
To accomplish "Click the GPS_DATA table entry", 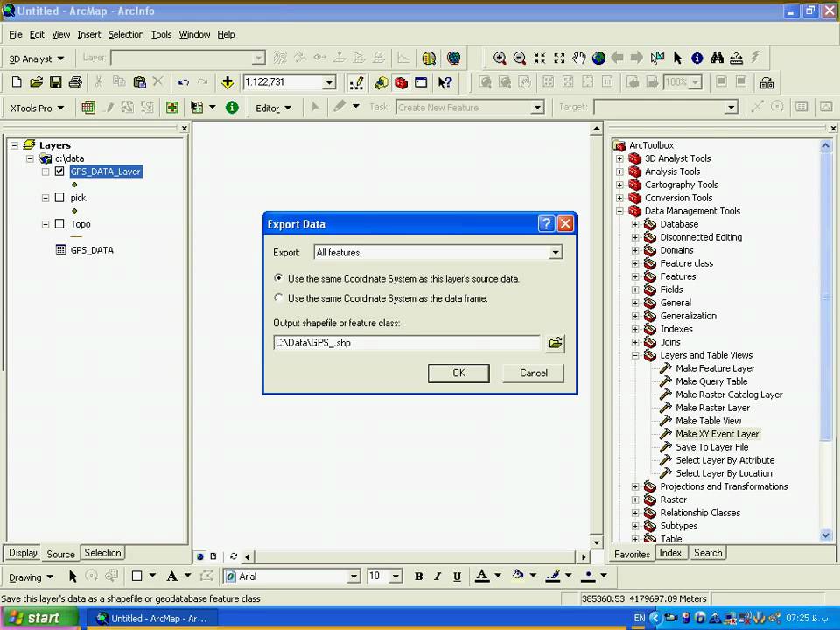I will point(92,250).
